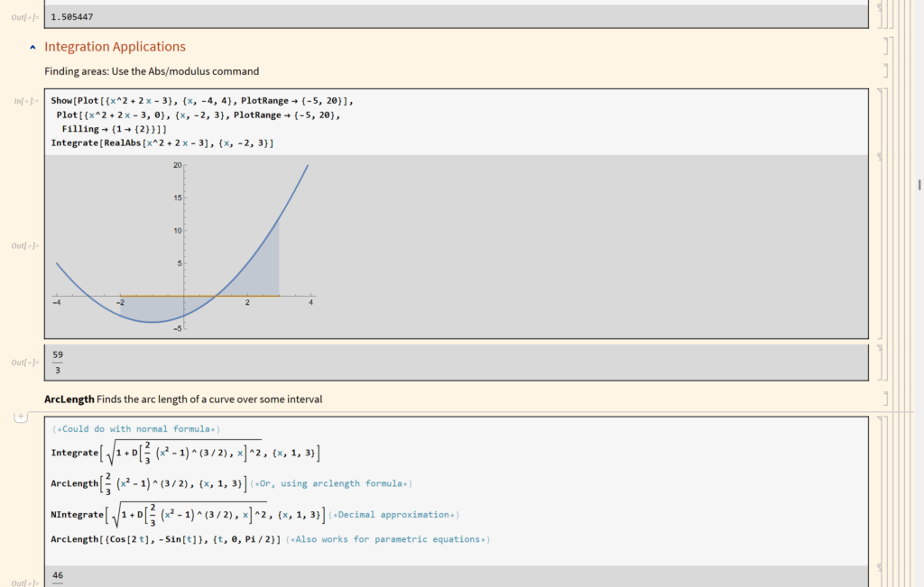The image size is (924, 587).
Task: Collapse the Integration Applications section with its caret
Action: click(x=32, y=46)
